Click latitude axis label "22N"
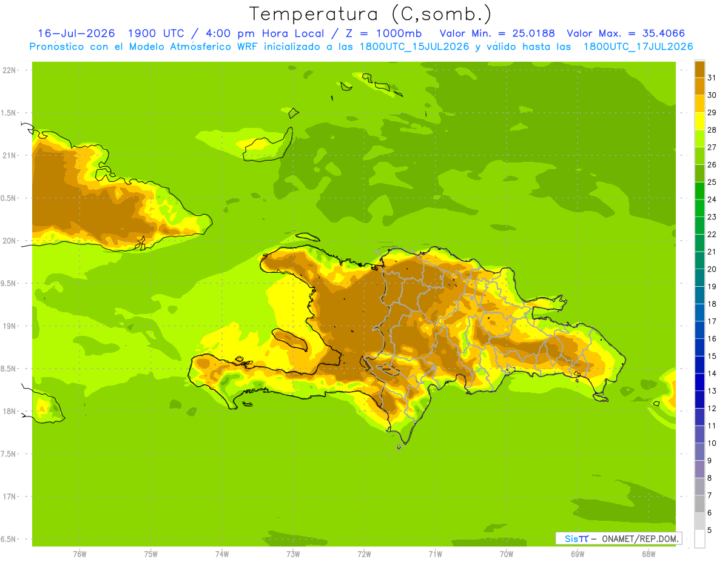 tap(10, 70)
